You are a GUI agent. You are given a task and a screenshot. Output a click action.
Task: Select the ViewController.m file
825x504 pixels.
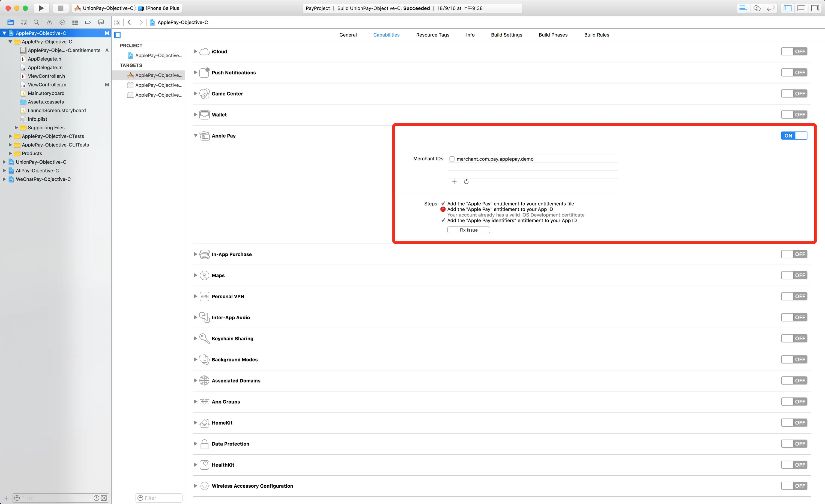tap(47, 85)
